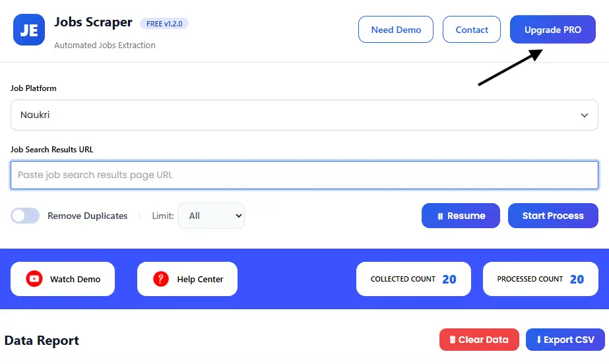This screenshot has width=609, height=364.
Task: Click the FREE v1.2.0 version badge
Action: [x=164, y=24]
